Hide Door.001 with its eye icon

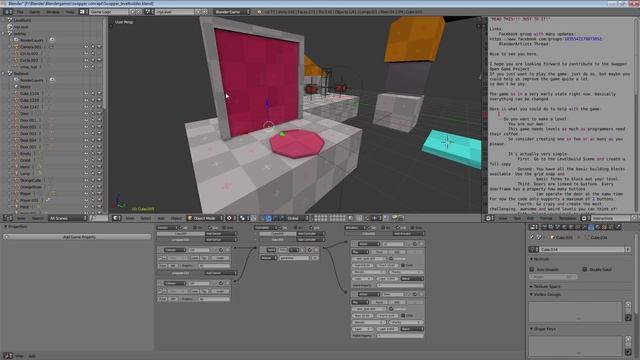point(86,120)
